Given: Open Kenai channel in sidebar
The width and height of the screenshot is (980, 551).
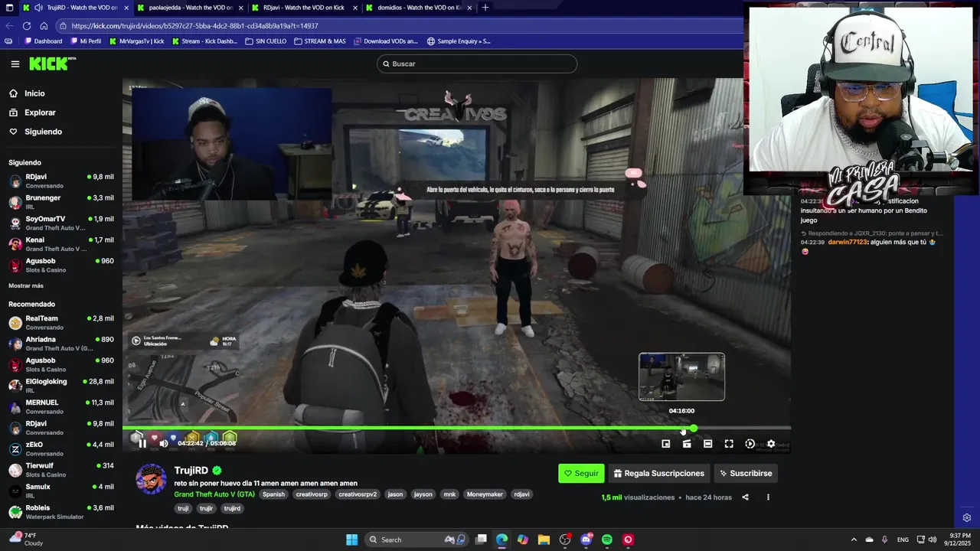Looking at the screenshot, I should point(61,243).
